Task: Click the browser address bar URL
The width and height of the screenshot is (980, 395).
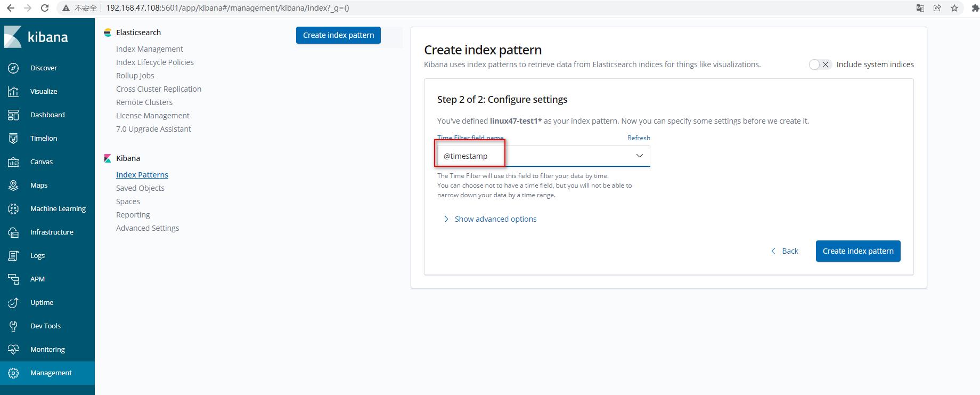Action: (x=227, y=8)
